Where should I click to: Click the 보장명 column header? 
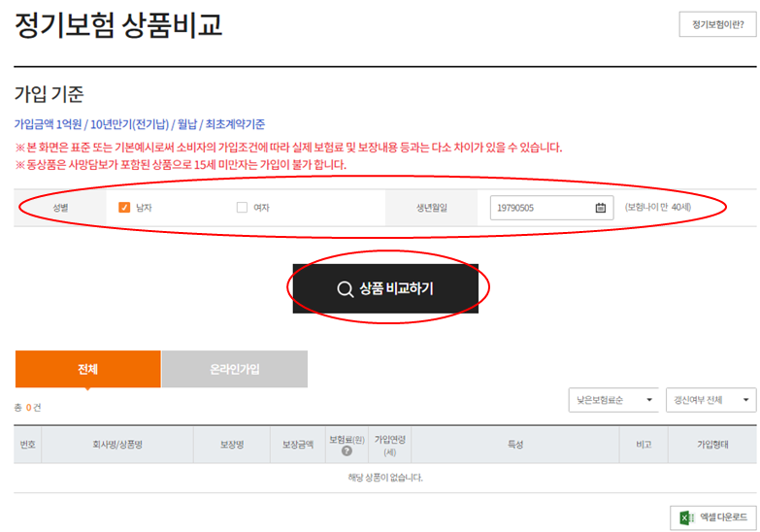(232, 445)
